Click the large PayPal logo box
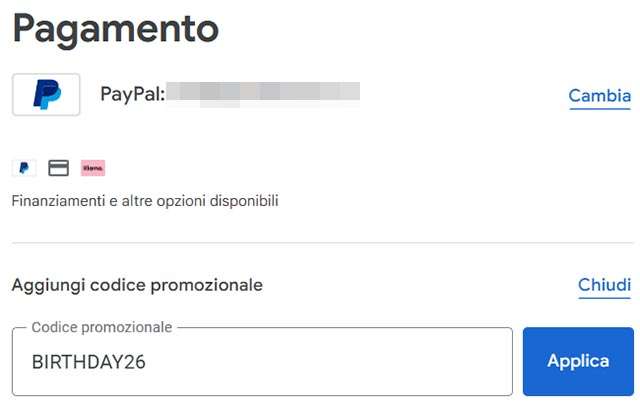The width and height of the screenshot is (640, 405). [46, 94]
